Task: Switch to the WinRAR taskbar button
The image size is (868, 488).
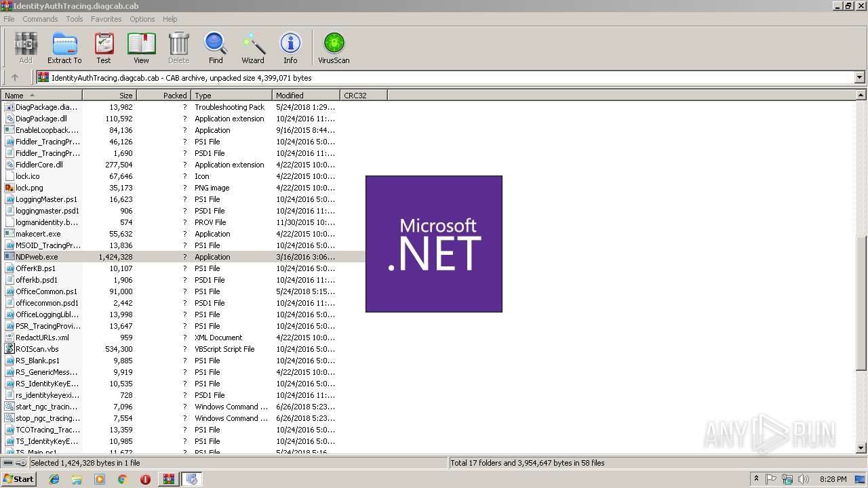Action: coord(168,479)
